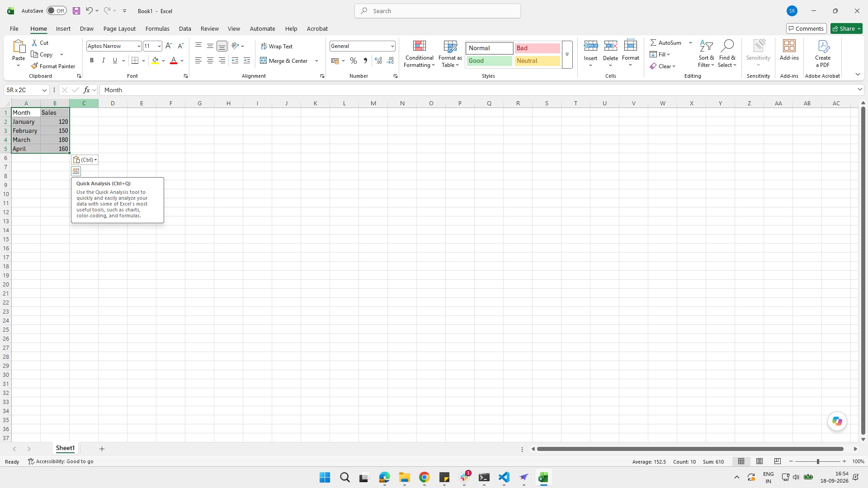868x488 pixels.
Task: Expand AutoSum dropdown arrow
Action: (690, 42)
